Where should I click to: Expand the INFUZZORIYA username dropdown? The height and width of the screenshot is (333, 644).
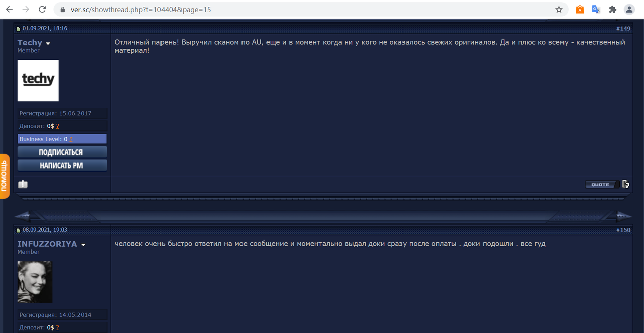[83, 244]
